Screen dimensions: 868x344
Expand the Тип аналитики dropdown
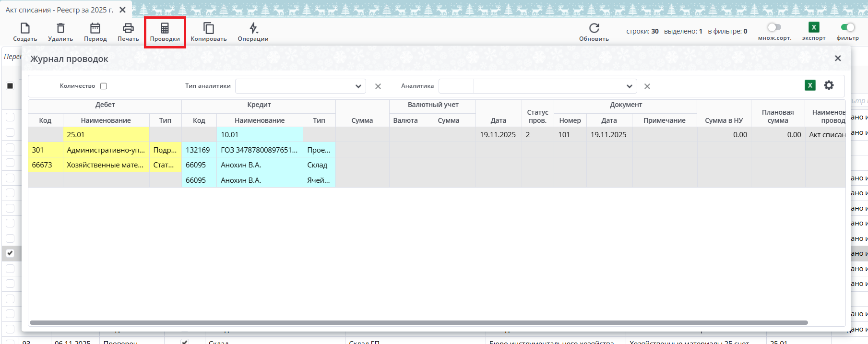358,86
